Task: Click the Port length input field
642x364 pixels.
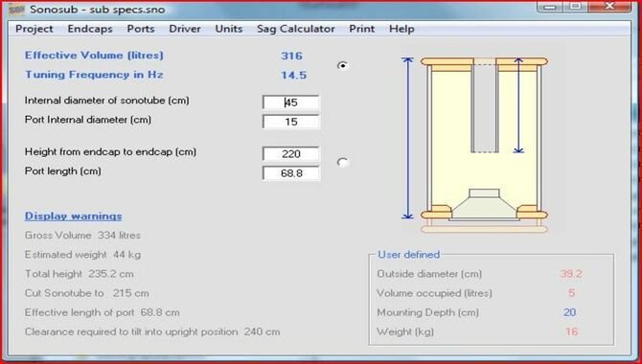Action: [290, 173]
